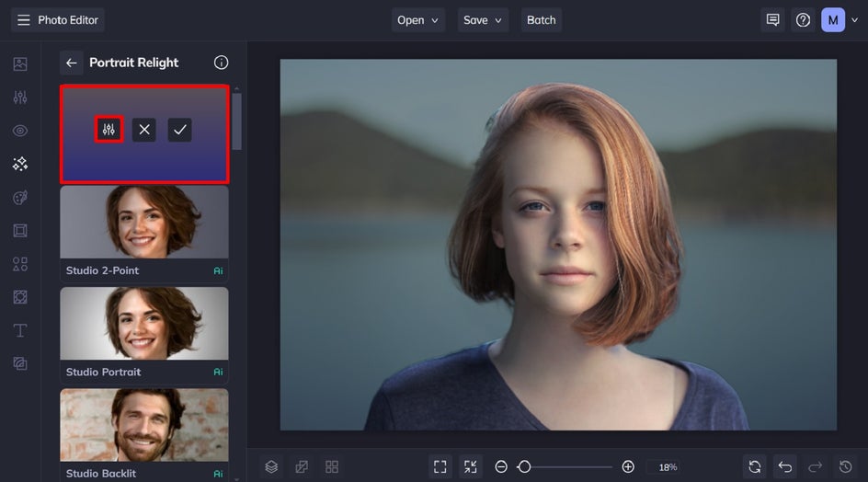Open the Portrait Relight info icon

click(x=221, y=63)
